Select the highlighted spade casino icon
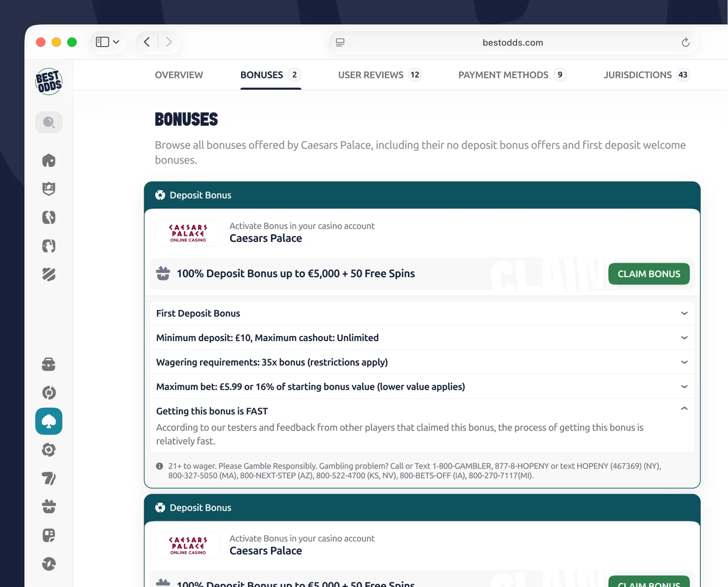 49,421
